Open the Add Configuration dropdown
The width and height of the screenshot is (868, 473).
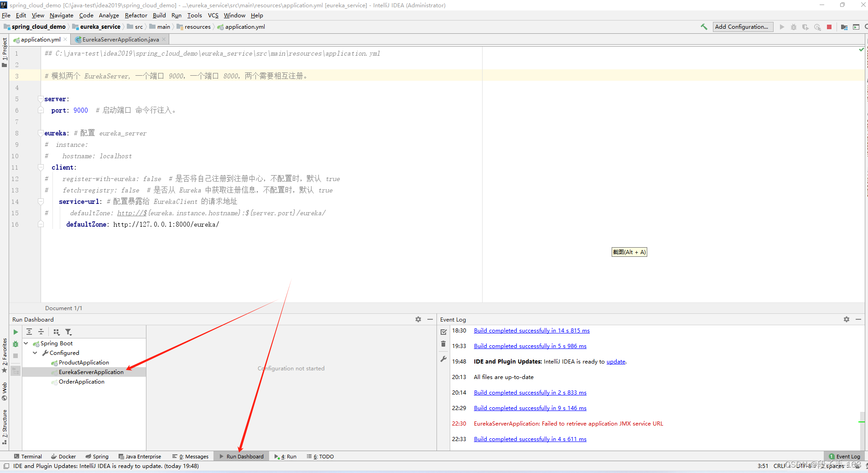click(x=743, y=27)
